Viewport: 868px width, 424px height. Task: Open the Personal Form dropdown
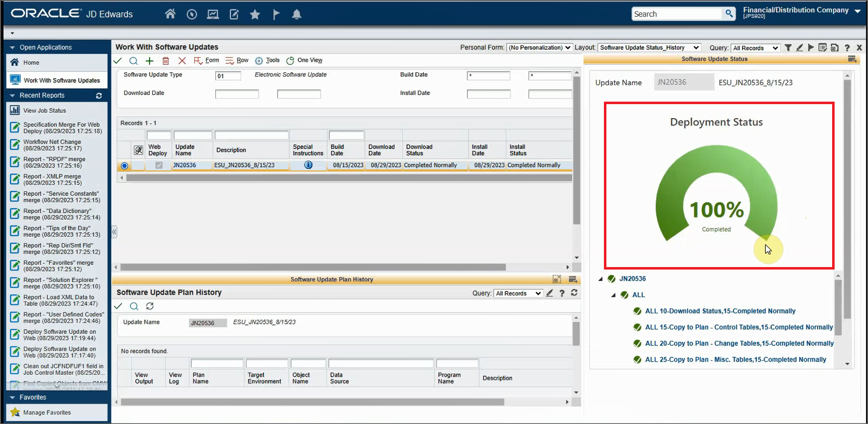coord(540,48)
